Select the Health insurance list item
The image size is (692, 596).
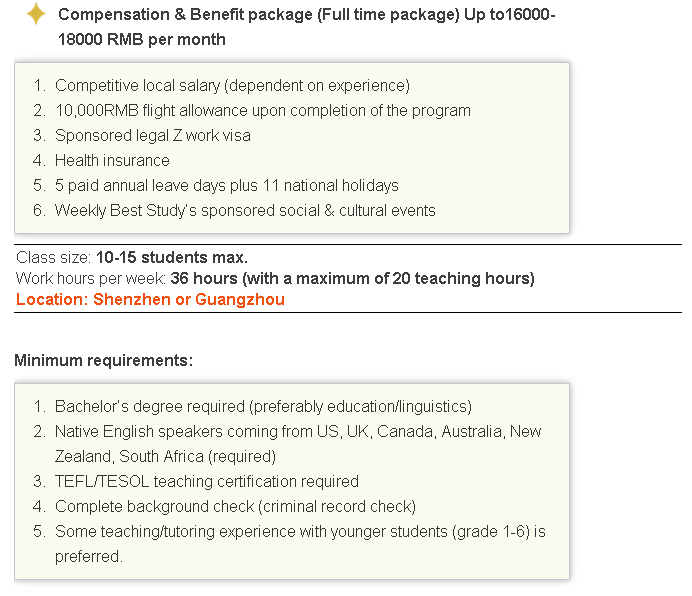click(112, 160)
